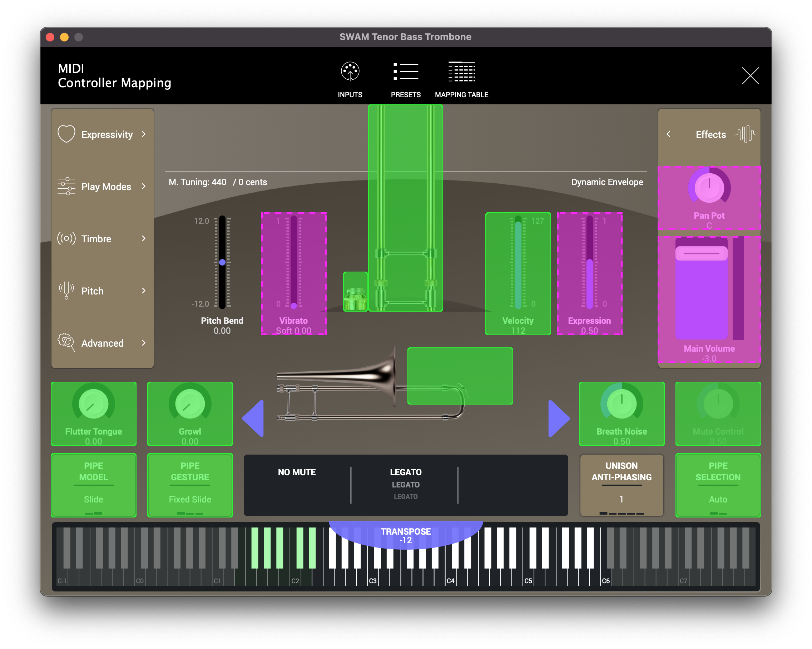Close the MIDI Controller Mapping view
Image resolution: width=812 pixels, height=649 pixels.
pos(750,76)
